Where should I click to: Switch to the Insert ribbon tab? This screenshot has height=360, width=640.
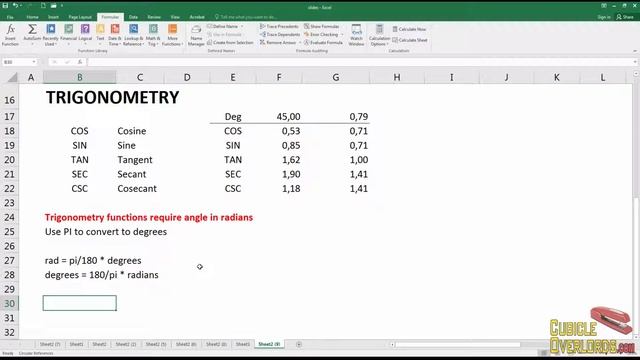point(53,17)
